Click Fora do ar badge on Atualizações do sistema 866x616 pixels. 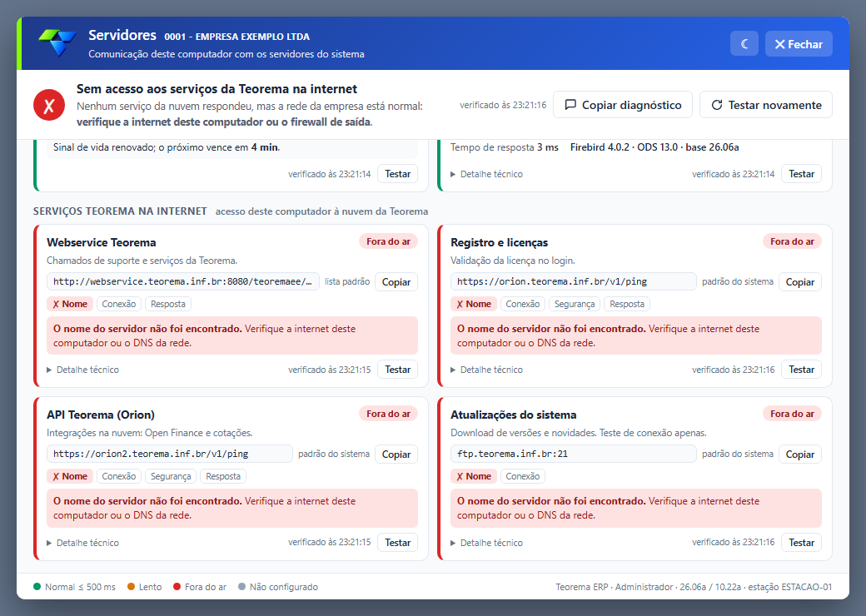tap(792, 414)
